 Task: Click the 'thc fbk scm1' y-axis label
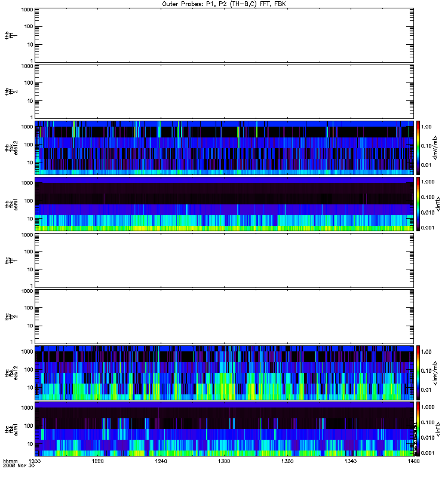[11, 429]
